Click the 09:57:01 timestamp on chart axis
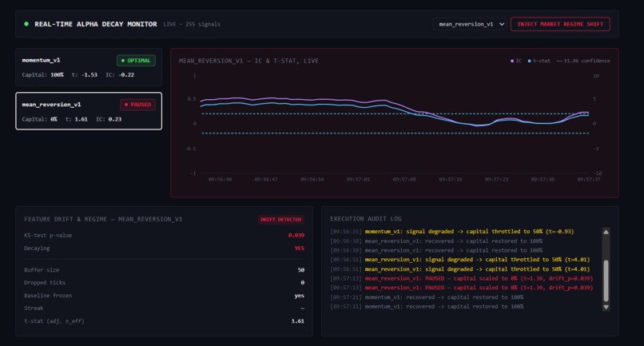This screenshot has width=644, height=346. point(358,180)
